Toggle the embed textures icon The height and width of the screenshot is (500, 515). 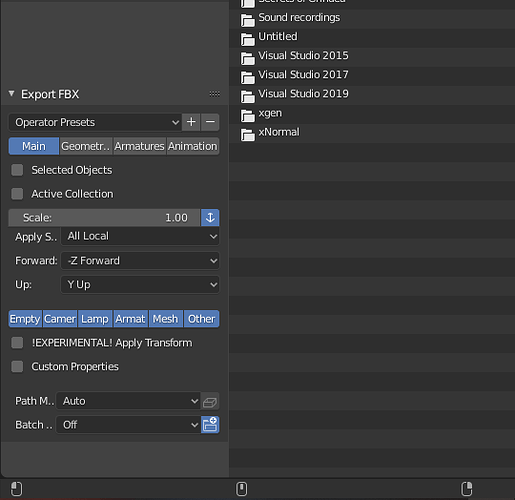(210, 401)
